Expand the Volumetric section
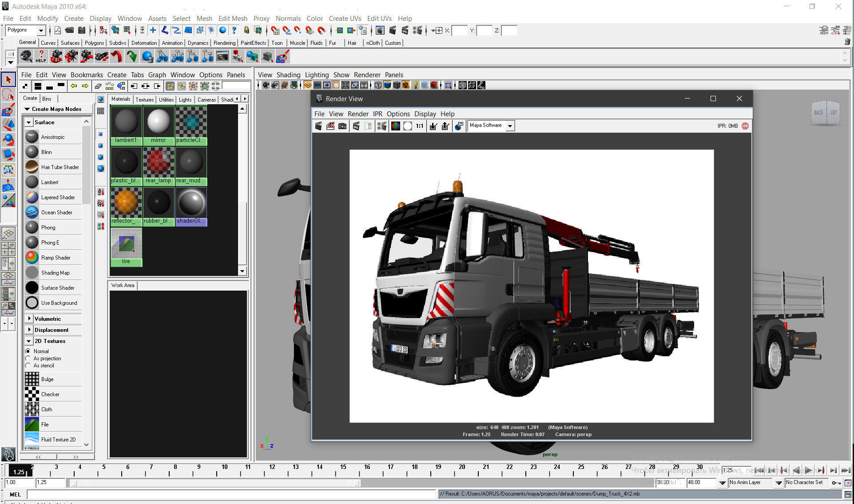The height and width of the screenshot is (504, 854). (x=29, y=319)
